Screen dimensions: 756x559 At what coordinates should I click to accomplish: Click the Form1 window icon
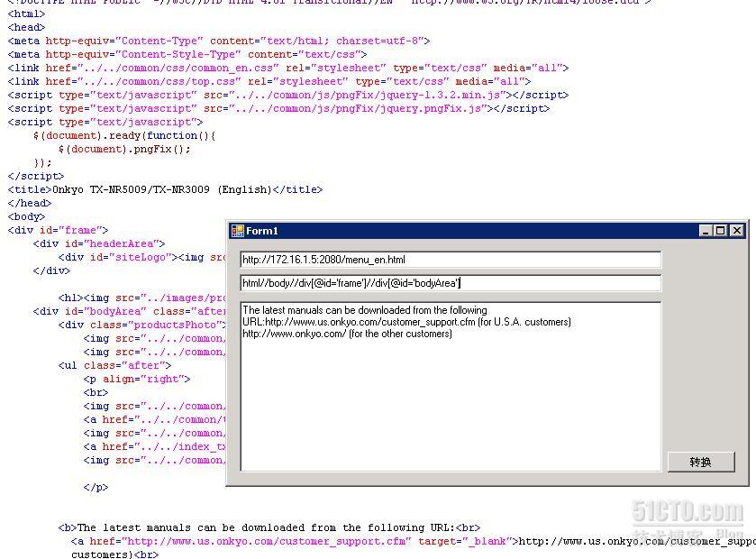pyautogui.click(x=237, y=231)
